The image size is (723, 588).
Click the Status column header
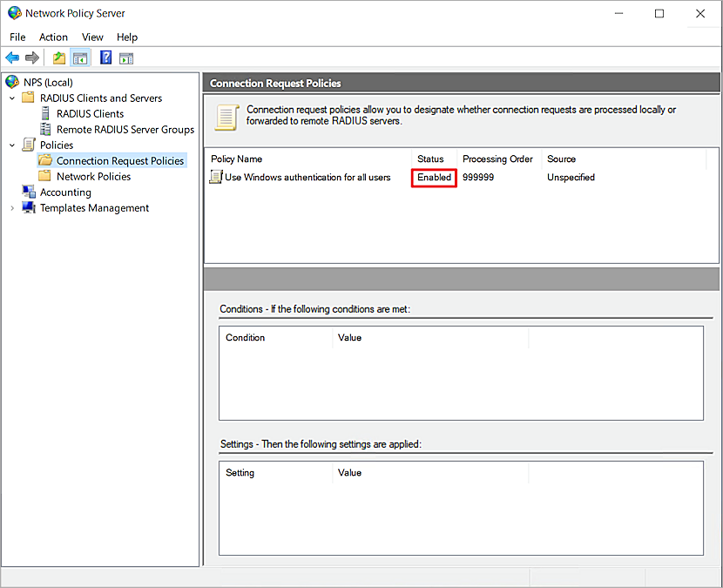[430, 159]
